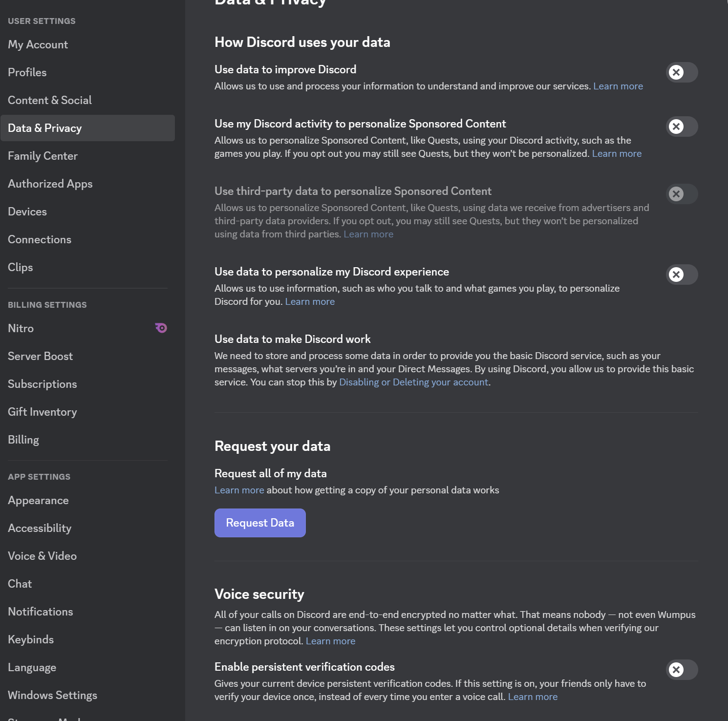The image size is (728, 721).
Task: Open Learn more about personal data copy
Action: coord(239,490)
